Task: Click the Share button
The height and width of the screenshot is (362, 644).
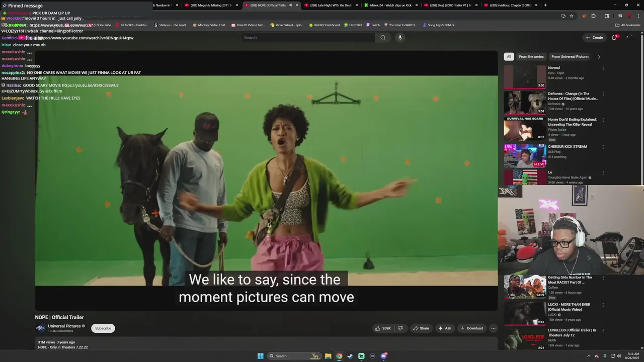Action: pos(421,328)
